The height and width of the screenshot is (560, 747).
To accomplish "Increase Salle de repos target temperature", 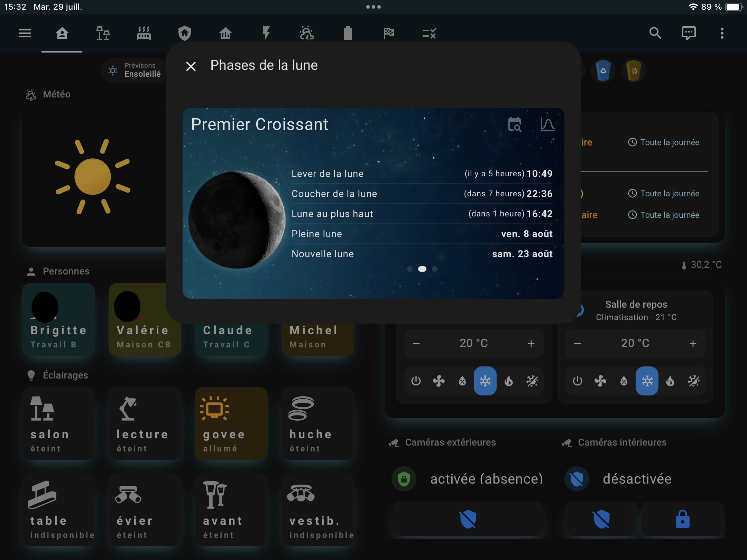I will point(693,343).
